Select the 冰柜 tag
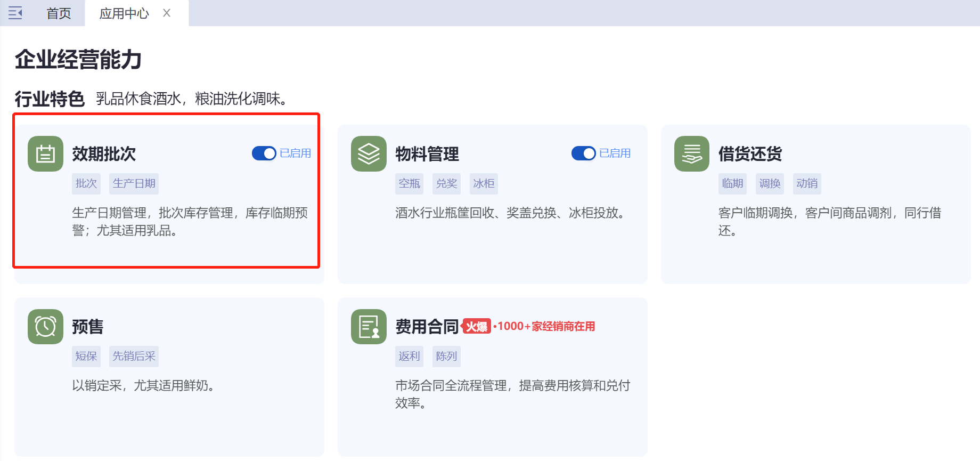Viewport: 980px width, 461px height. pyautogui.click(x=484, y=184)
